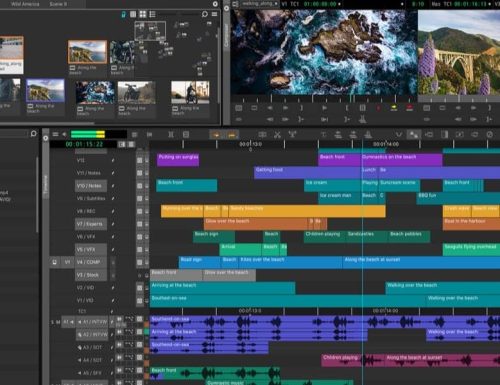The image size is (500, 385).
Task: Open the source clip name dropdown
Action: click(x=260, y=4)
